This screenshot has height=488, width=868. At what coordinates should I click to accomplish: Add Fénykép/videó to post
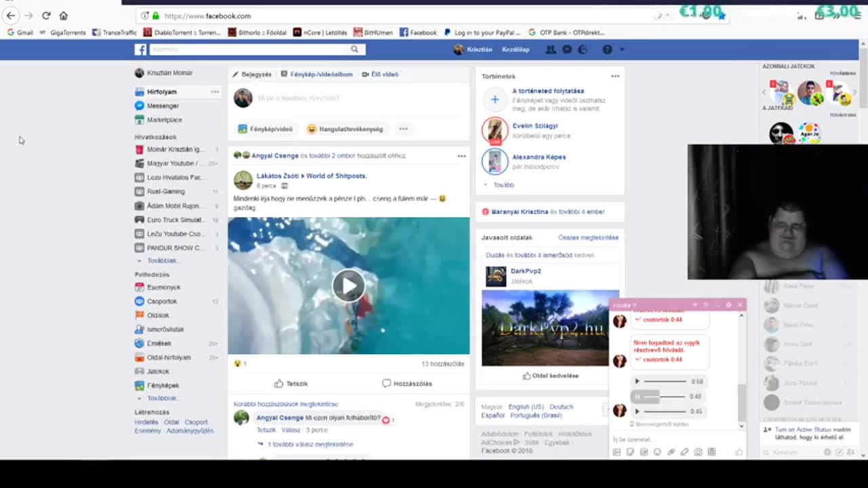265,129
